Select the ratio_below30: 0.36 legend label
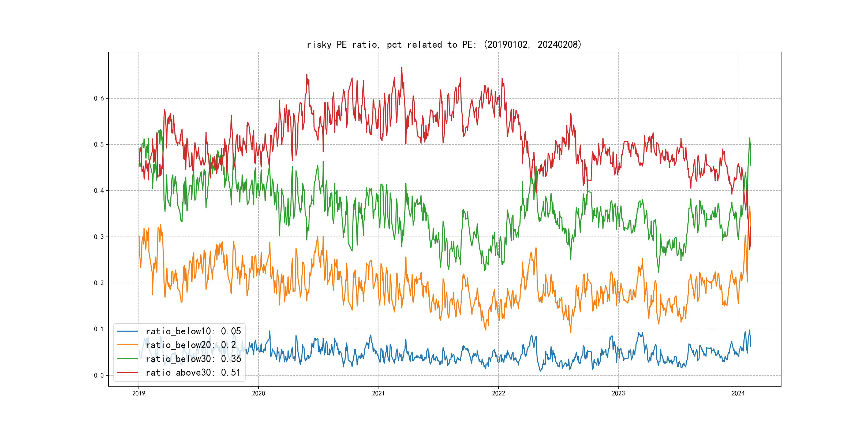Image resolution: width=868 pixels, height=434 pixels. [x=193, y=359]
